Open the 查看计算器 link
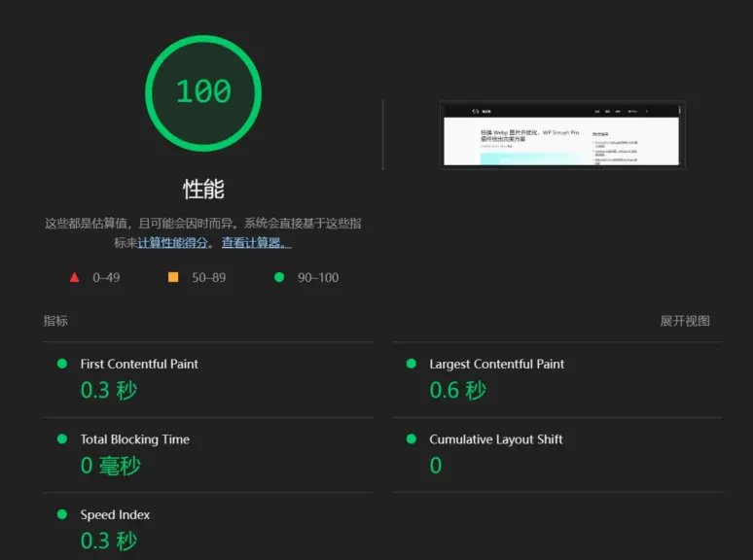Image resolution: width=753 pixels, height=560 pixels. pyautogui.click(x=255, y=243)
